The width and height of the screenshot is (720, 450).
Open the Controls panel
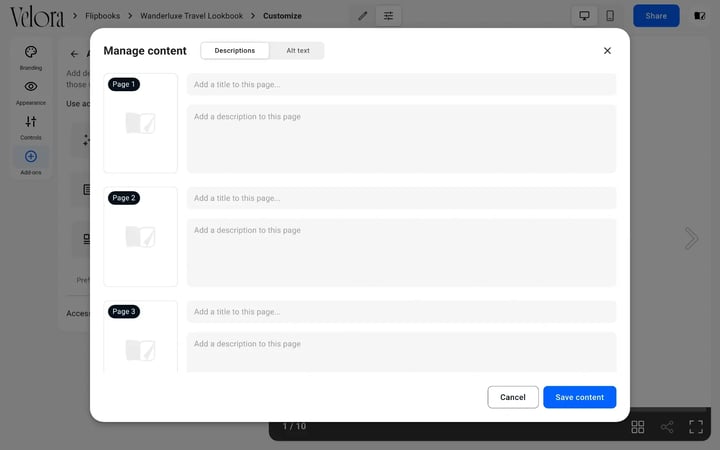pyautogui.click(x=31, y=128)
